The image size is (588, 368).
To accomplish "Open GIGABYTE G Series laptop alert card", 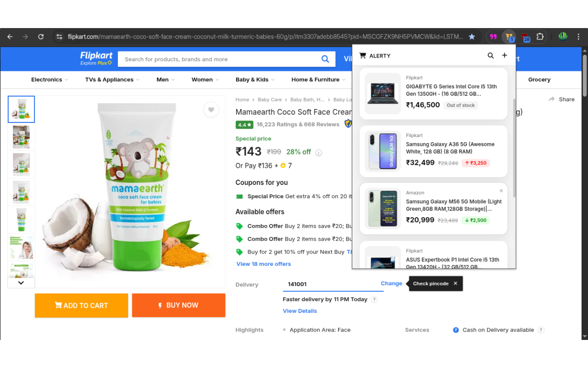I will click(x=433, y=94).
